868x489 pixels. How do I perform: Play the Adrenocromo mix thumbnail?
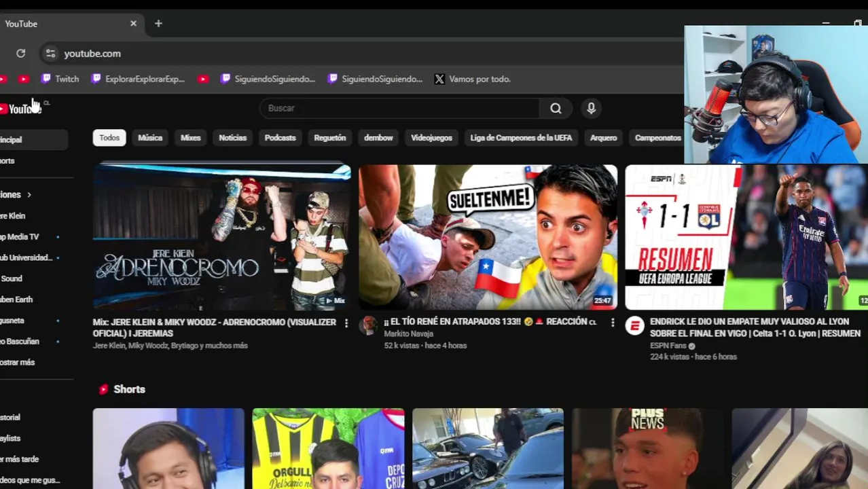(x=221, y=237)
